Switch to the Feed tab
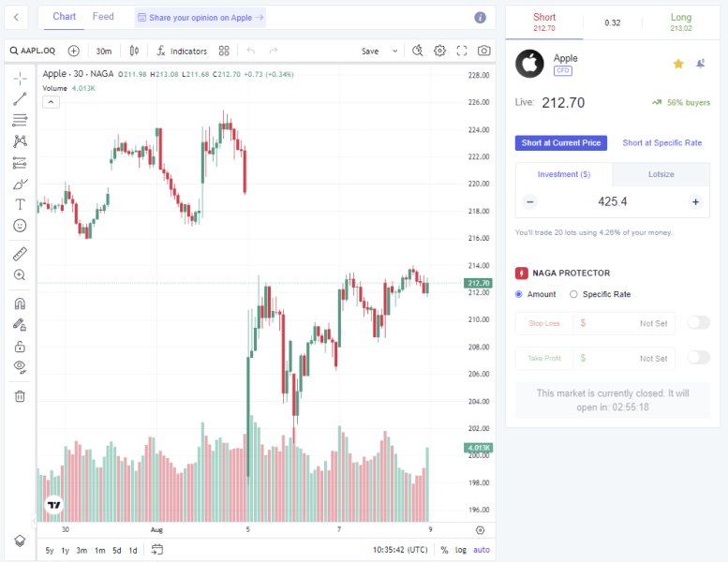 click(103, 17)
